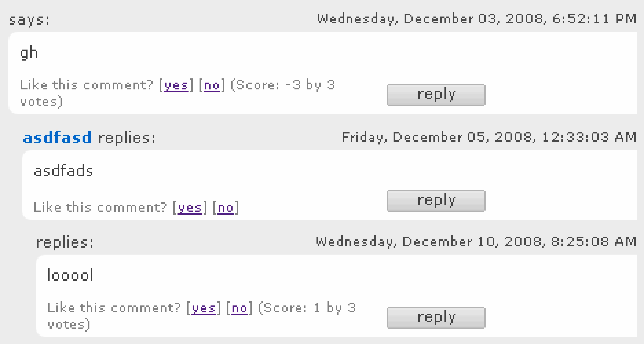Viewport: 644px width, 344px height.
Task: Click the score '1 by 3 votes' text
Action: (x=308, y=308)
